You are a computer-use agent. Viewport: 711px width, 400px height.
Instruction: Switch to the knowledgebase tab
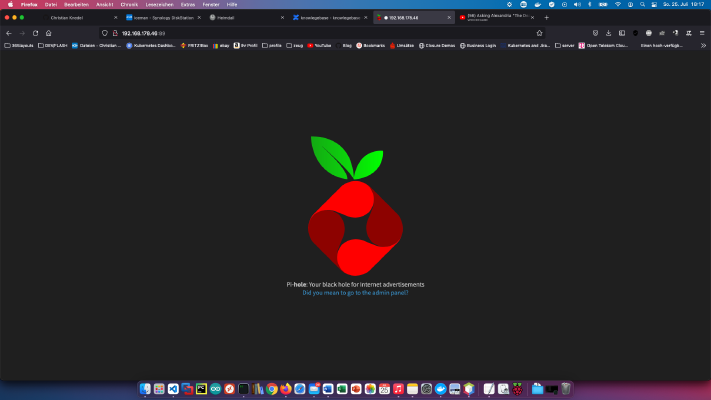click(x=330, y=18)
